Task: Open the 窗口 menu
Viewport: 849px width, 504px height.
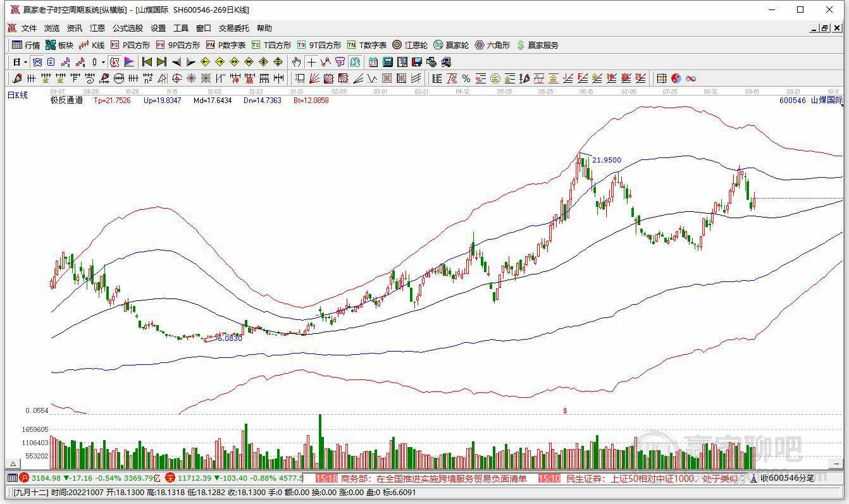Action: point(204,28)
